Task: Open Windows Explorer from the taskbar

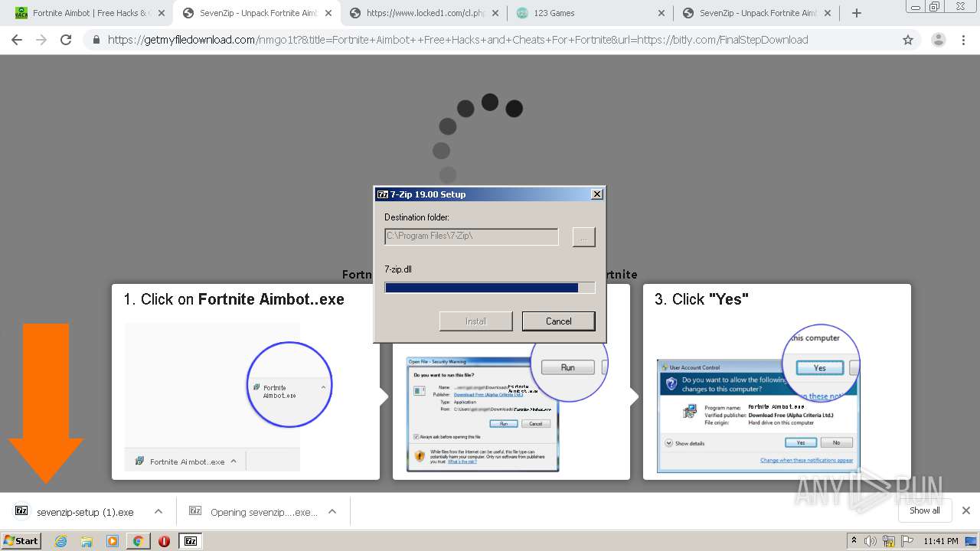Action: (87, 541)
